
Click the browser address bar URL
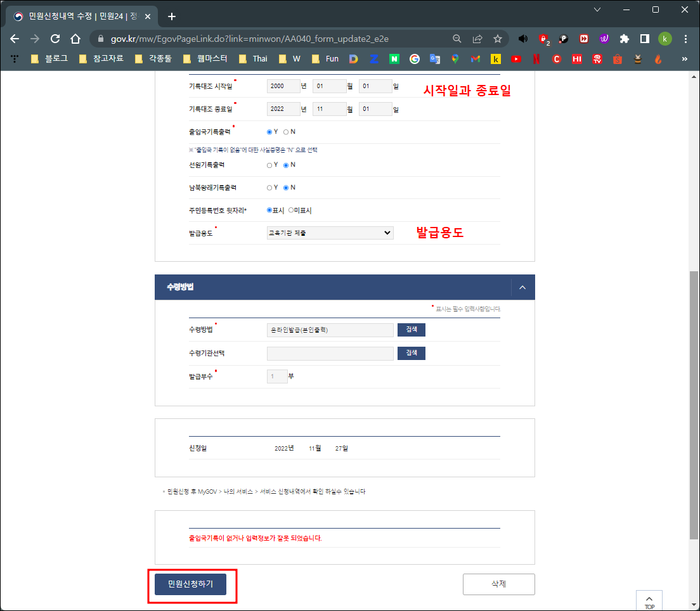click(250, 39)
